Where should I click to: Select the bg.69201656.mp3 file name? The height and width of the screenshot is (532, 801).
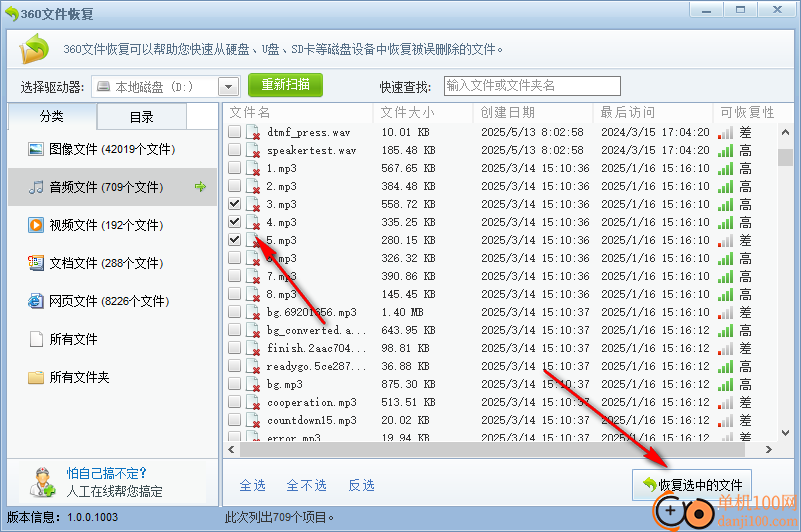pos(312,312)
